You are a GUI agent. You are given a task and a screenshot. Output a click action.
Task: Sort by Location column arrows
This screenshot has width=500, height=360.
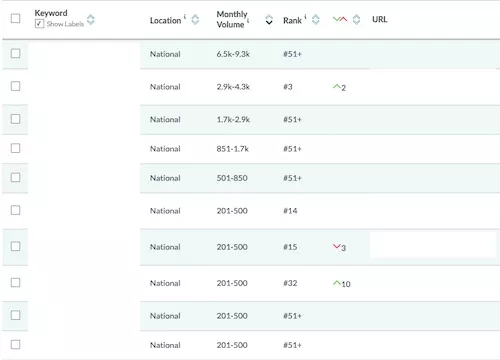pos(195,20)
